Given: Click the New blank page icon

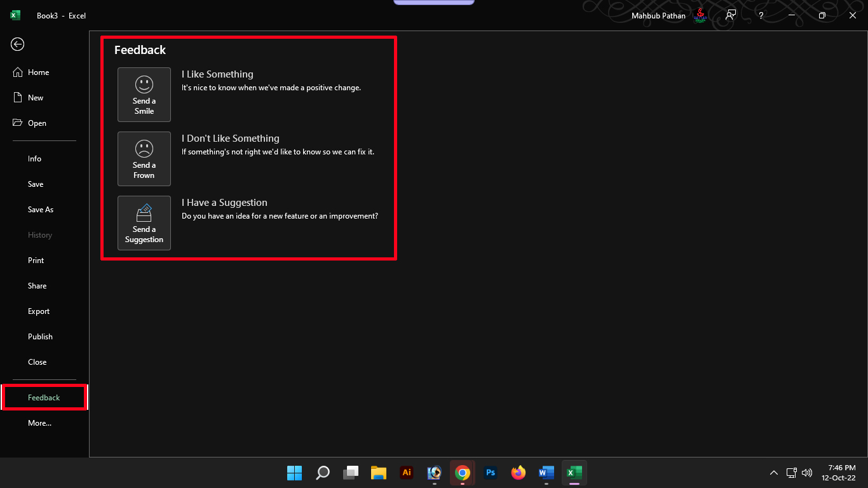Looking at the screenshot, I should click(x=18, y=97).
